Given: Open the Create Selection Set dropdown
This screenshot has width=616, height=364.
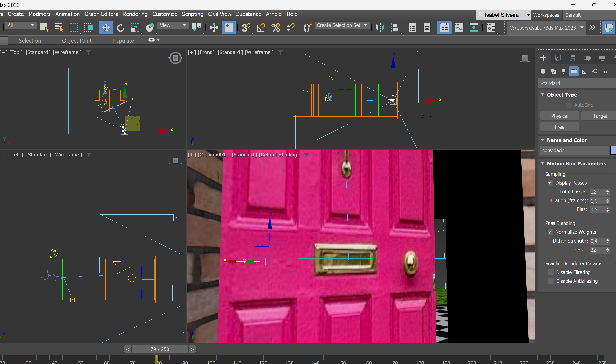Looking at the screenshot, I should coord(365,25).
